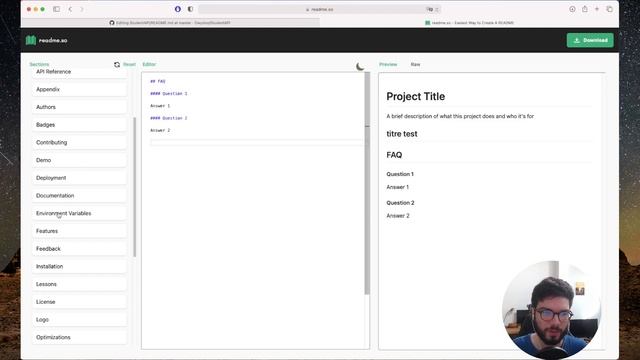This screenshot has height=360, width=640.
Task: Switch to the Raw tab
Action: [x=415, y=64]
